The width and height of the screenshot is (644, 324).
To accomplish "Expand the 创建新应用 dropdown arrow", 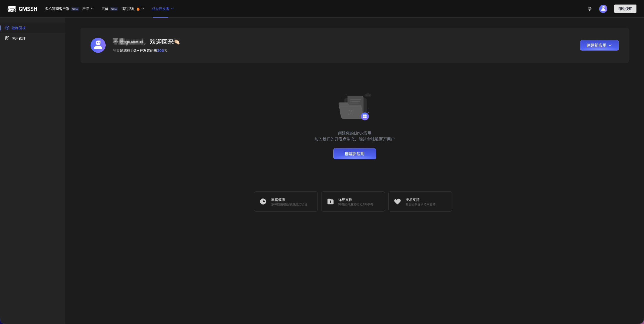I will coord(611,45).
